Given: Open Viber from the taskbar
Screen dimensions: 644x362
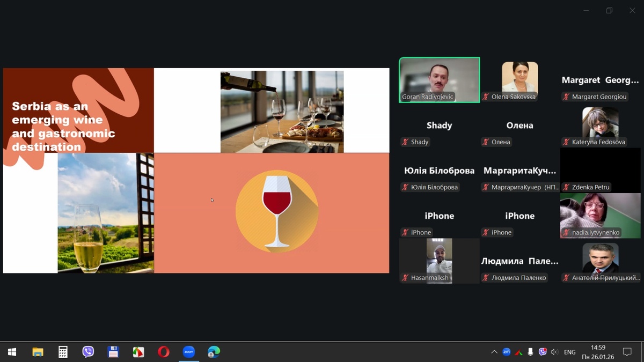Looking at the screenshot, I should pyautogui.click(x=88, y=352).
